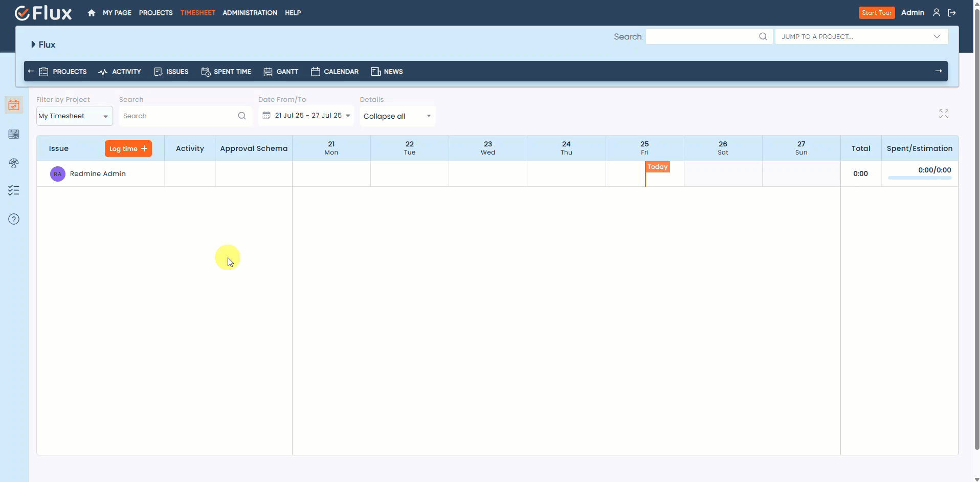980x482 pixels.
Task: Open the News section
Action: point(387,72)
